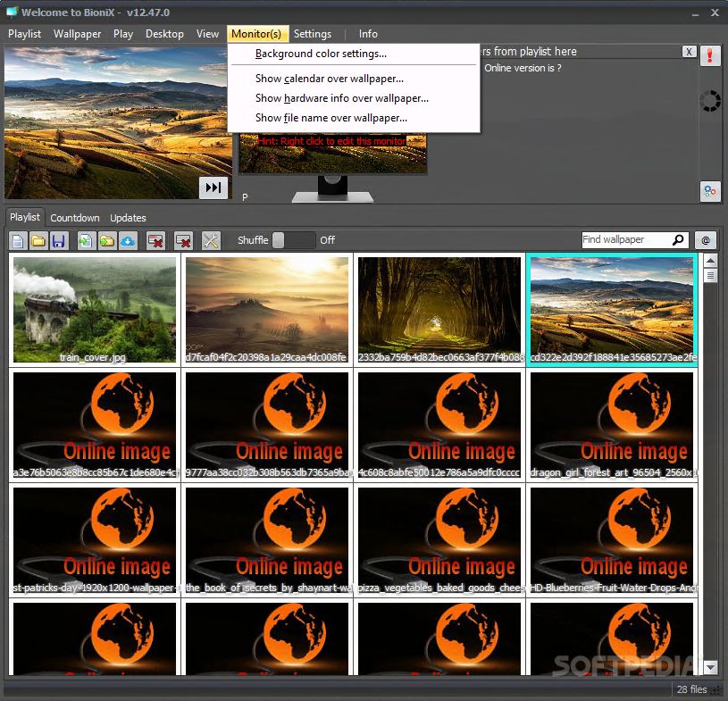Switch to the Countdown tab
This screenshot has width=728, height=701.
click(75, 218)
